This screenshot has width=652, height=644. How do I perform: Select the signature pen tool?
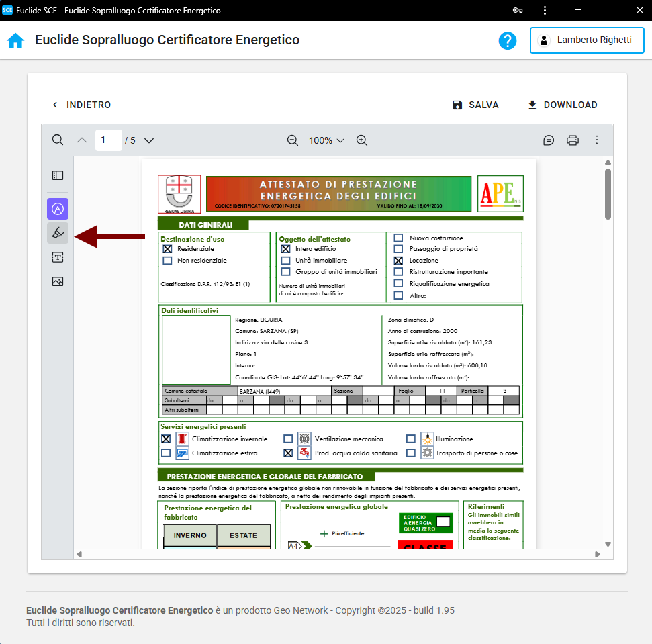[58, 233]
